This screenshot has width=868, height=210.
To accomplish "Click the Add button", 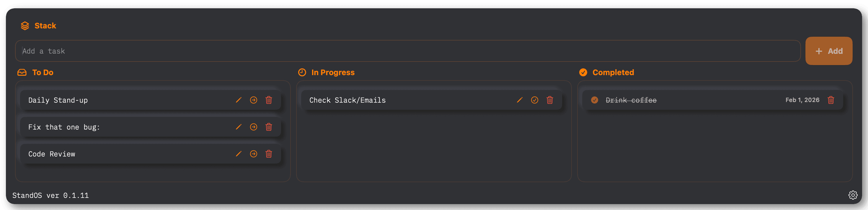I will coord(828,51).
